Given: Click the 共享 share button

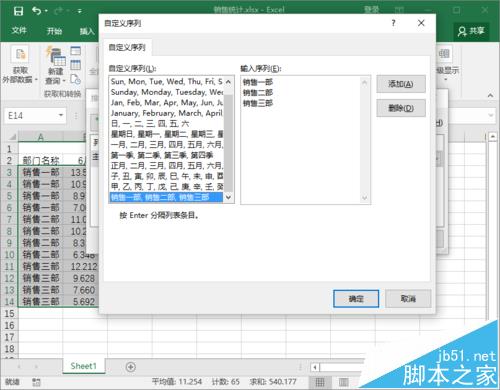Looking at the screenshot, I should 471,31.
